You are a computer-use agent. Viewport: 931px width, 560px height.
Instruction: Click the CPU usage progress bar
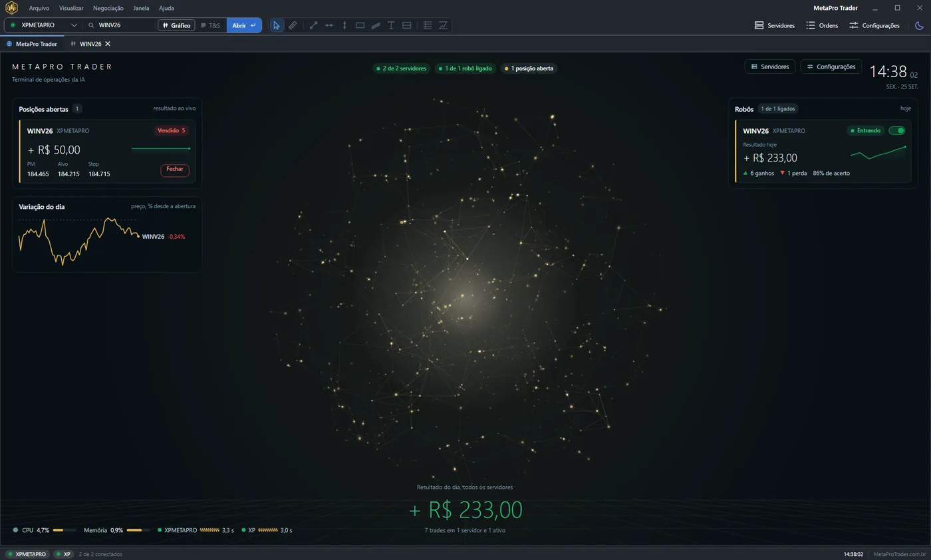pyautogui.click(x=64, y=530)
